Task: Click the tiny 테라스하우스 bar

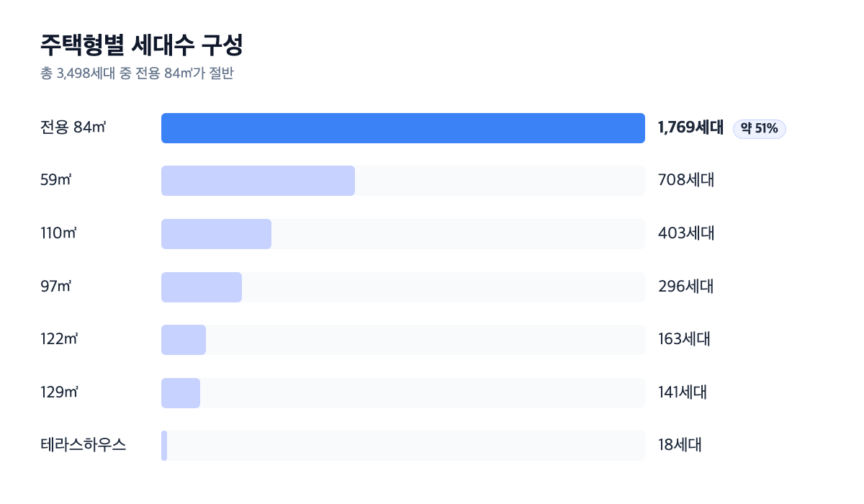Action: point(164,446)
